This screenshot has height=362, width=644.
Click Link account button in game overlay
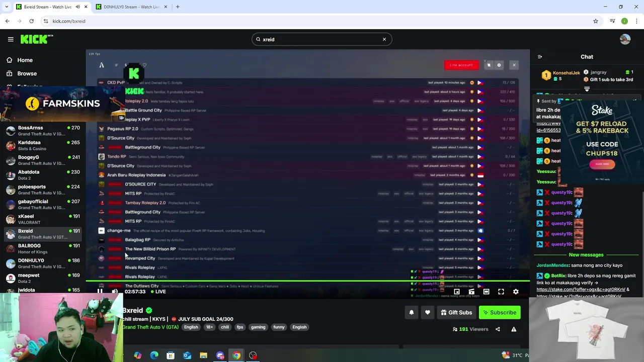click(x=461, y=65)
